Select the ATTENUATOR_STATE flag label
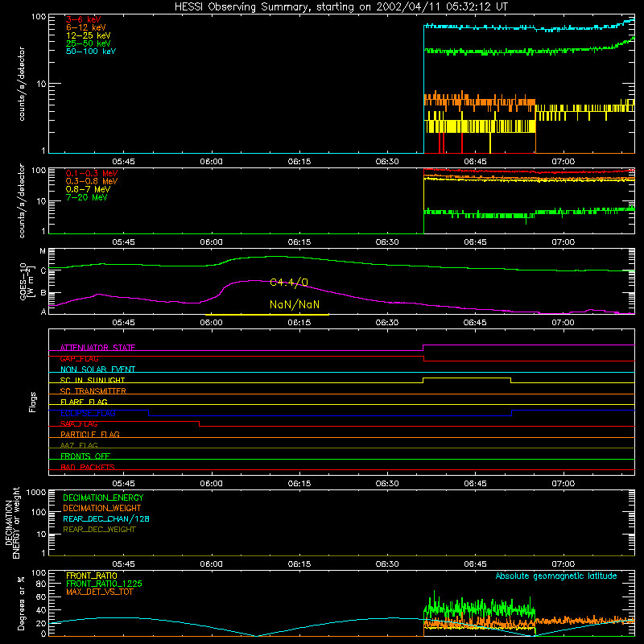Image resolution: width=644 pixels, height=644 pixels. pyautogui.click(x=97, y=348)
